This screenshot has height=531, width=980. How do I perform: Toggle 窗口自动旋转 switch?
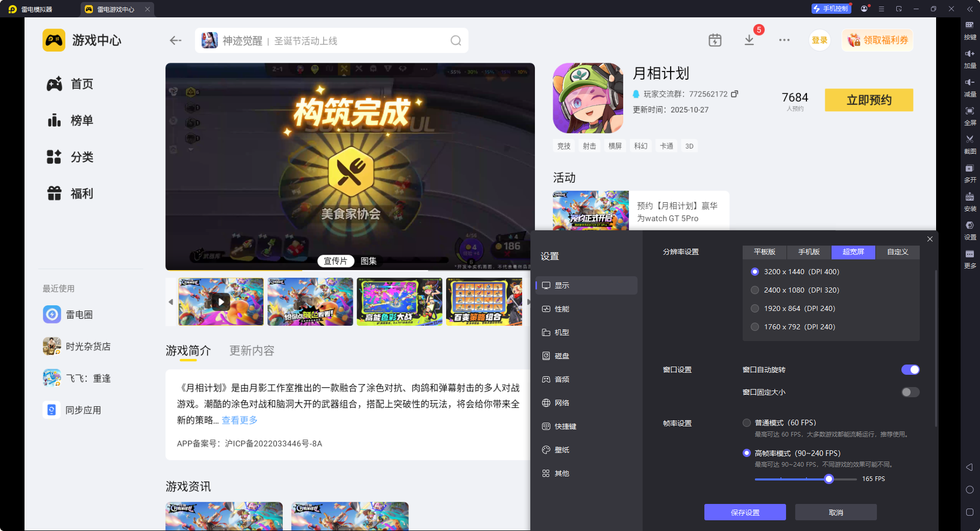point(910,370)
